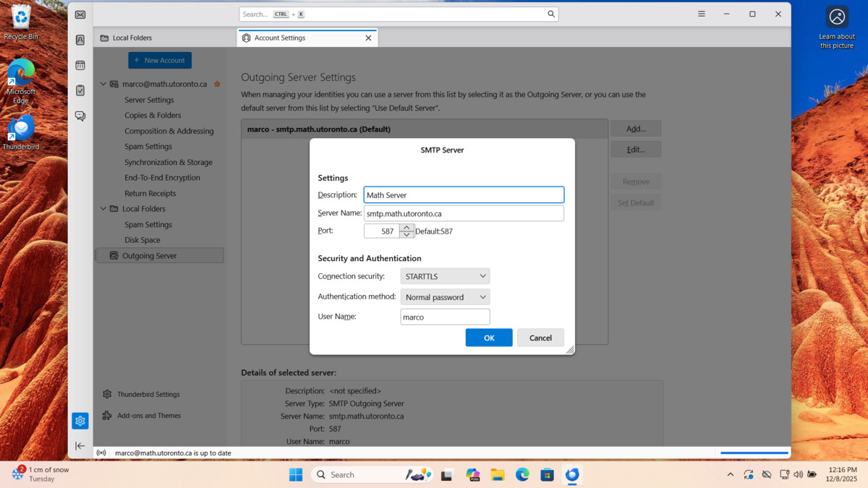Confirm the SMTP dialog with OK
The width and height of the screenshot is (868, 488).
pos(488,337)
